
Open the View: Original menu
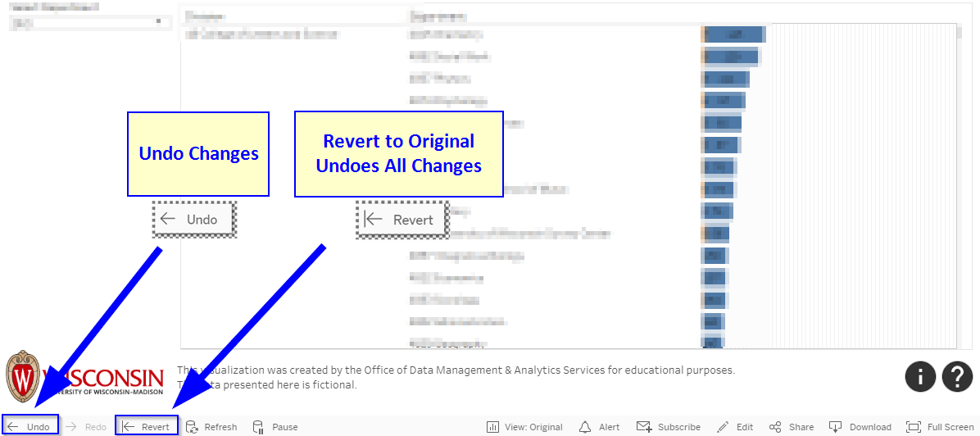525,427
